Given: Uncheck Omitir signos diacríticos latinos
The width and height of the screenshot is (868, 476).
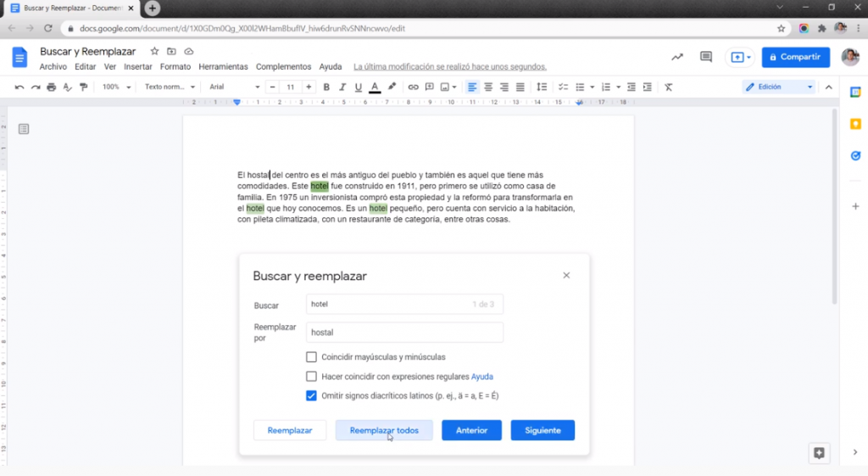Looking at the screenshot, I should [311, 395].
